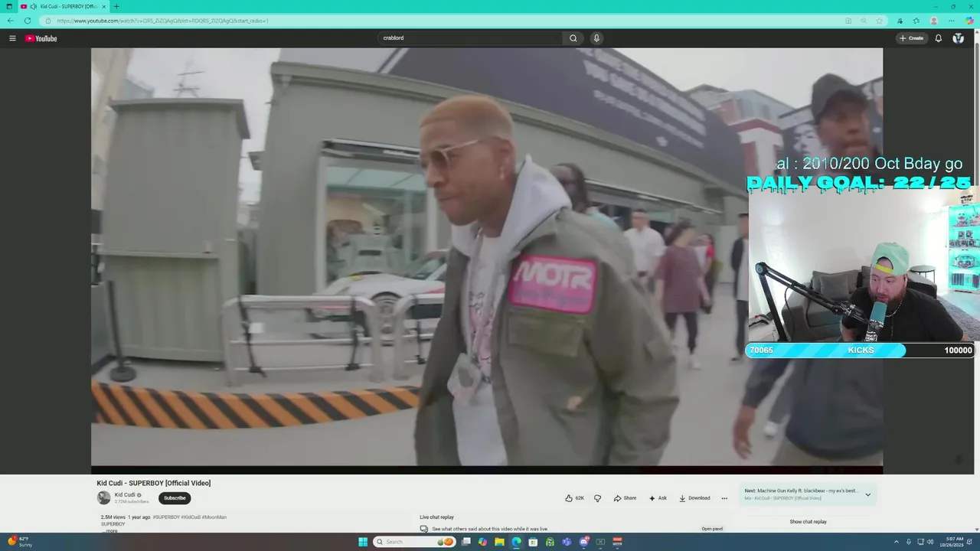
Task: Click into the YouTube search field
Action: 471,38
